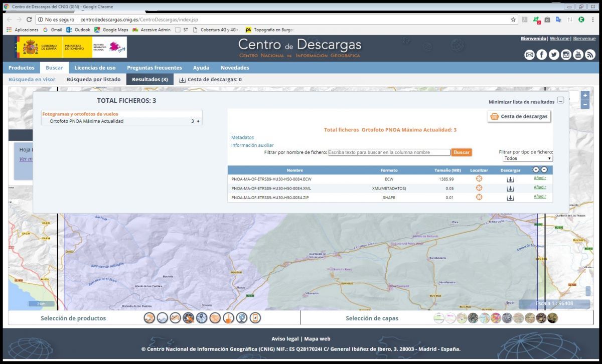Image resolution: width=602 pixels, height=364 pixels.
Task: Download the 0084.ECW file
Action: (510, 179)
